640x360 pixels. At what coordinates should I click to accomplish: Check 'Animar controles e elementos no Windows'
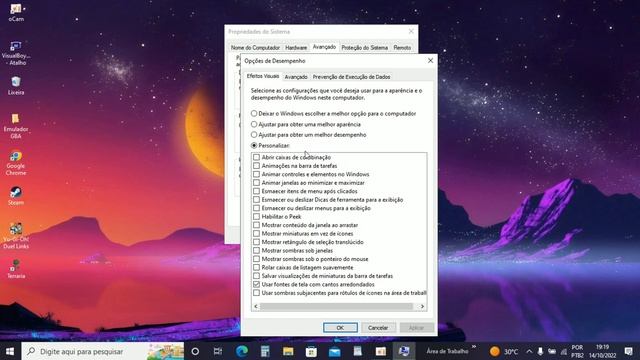pyautogui.click(x=256, y=174)
